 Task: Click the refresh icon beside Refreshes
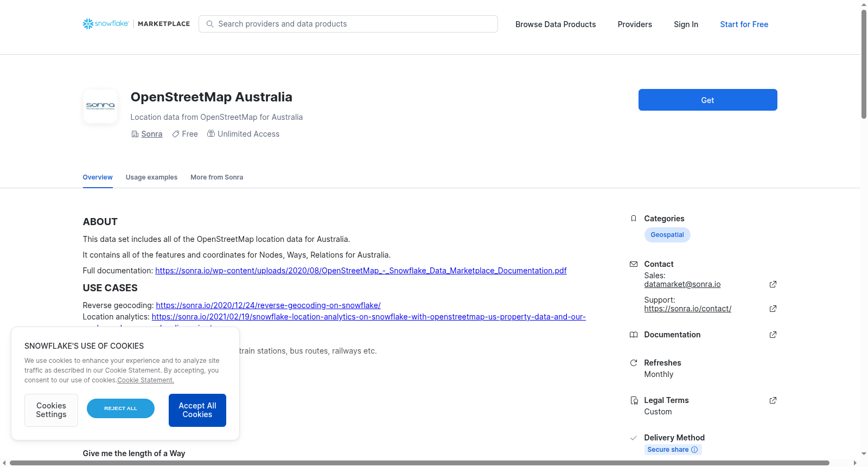pyautogui.click(x=634, y=363)
